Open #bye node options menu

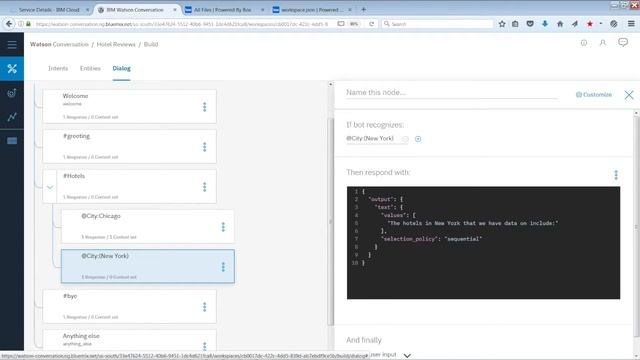tap(204, 307)
